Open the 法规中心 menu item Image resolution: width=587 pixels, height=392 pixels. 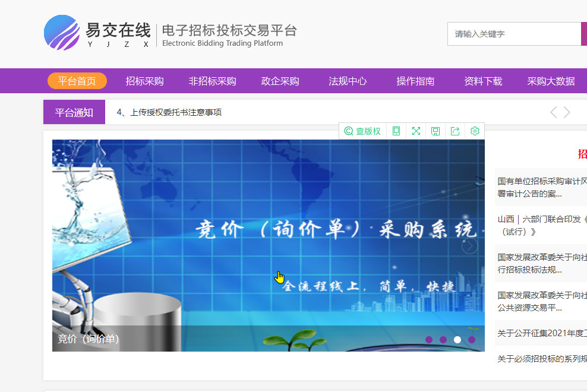[x=348, y=81]
